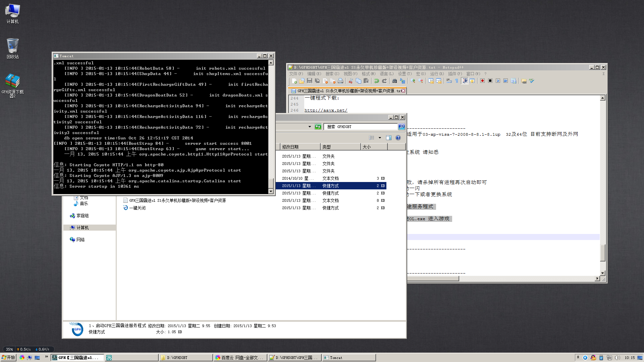Screen dimensions: 644x362
Task: Click the 搜索 GPHSGBT search field
Action: (x=361, y=127)
